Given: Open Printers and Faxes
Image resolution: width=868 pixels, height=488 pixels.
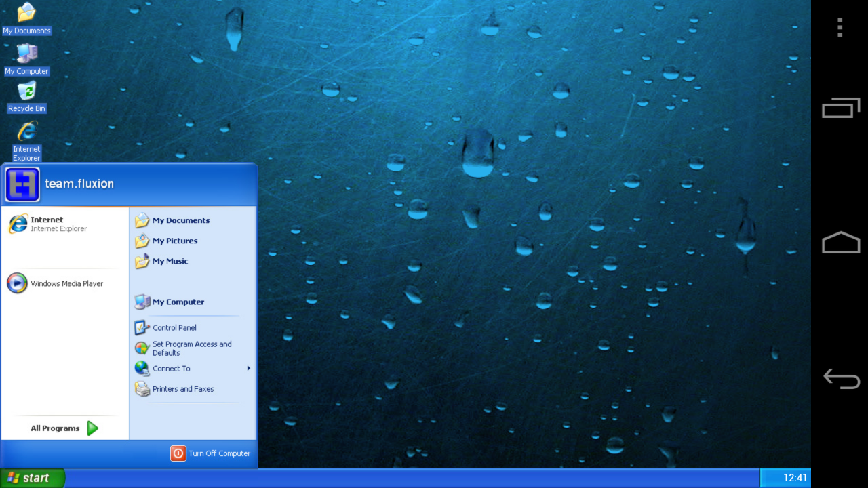Looking at the screenshot, I should point(183,388).
